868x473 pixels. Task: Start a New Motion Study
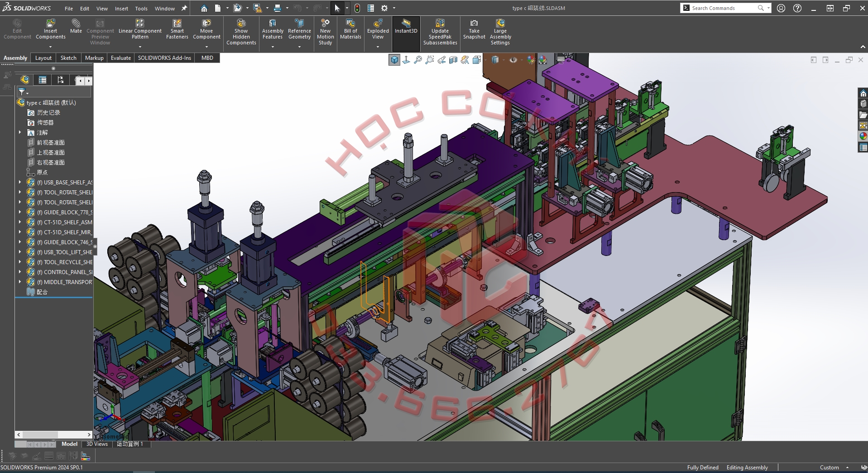coord(325,32)
